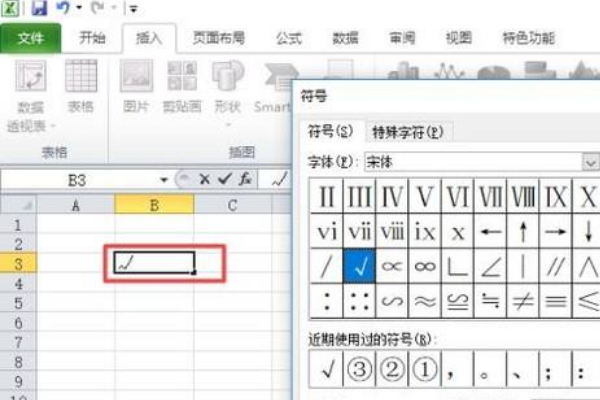Select the 插入 (Insert) tab
Screen dimensions: 600x400
149,38
